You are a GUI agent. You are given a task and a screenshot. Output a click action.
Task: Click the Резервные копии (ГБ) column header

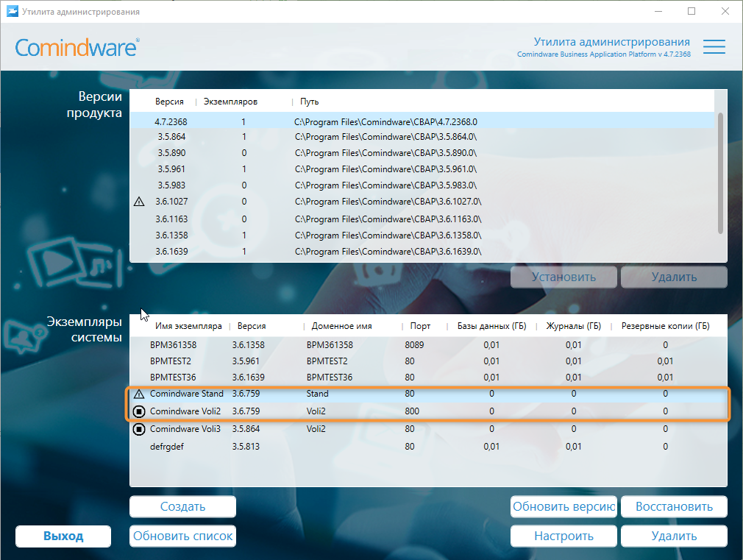point(665,326)
